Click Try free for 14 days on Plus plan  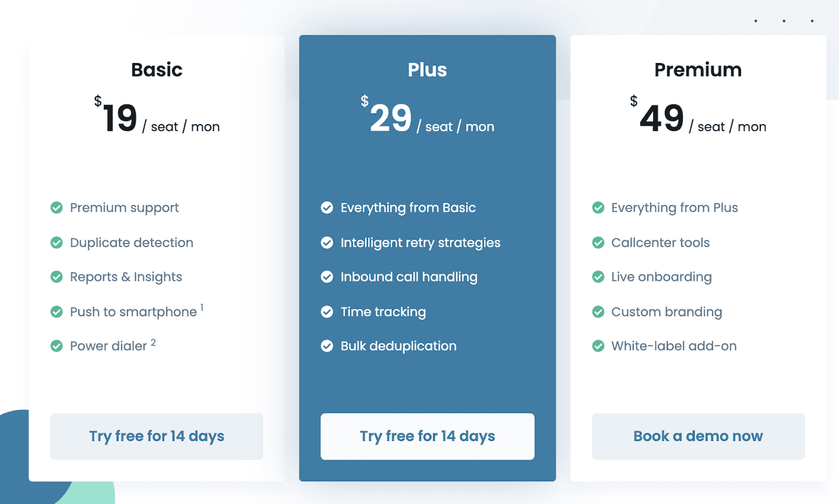[427, 436]
